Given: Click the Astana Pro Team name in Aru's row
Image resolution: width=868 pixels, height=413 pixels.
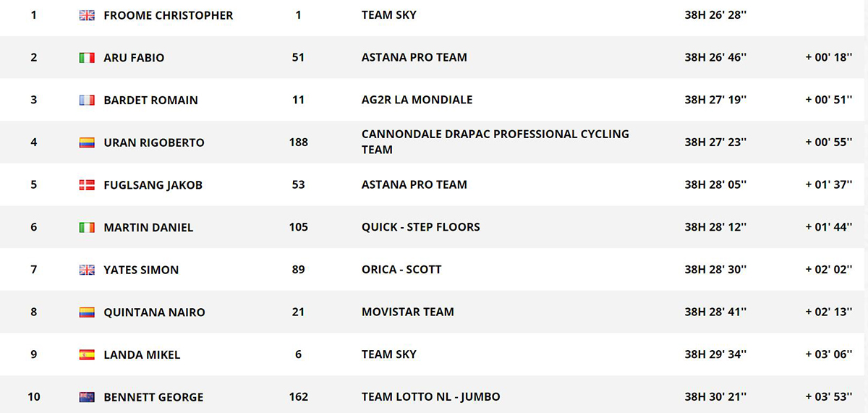Looking at the screenshot, I should tap(414, 57).
